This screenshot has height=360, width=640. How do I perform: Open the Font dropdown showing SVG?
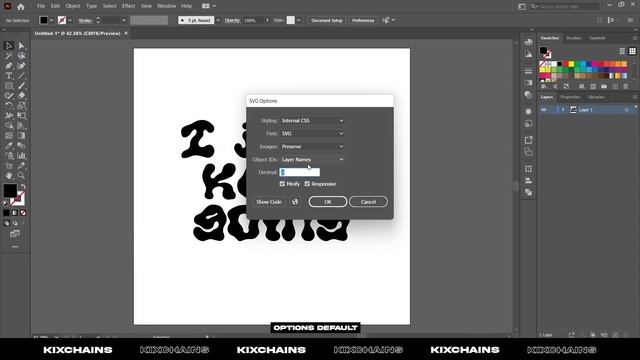312,133
